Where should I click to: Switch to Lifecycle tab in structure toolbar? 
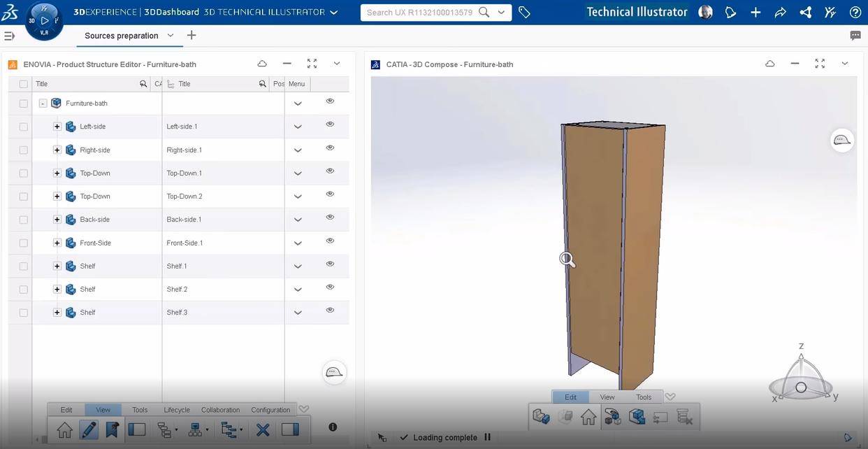tap(177, 410)
